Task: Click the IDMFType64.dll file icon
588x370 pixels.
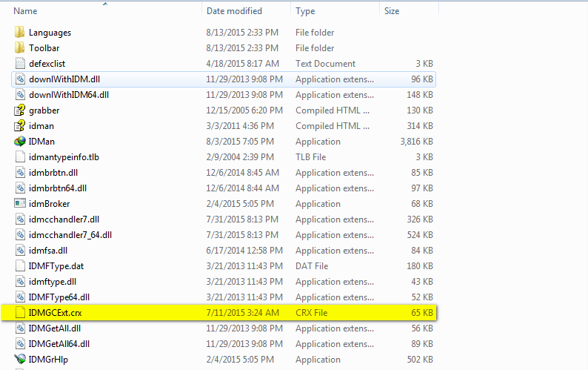Action: coord(20,297)
